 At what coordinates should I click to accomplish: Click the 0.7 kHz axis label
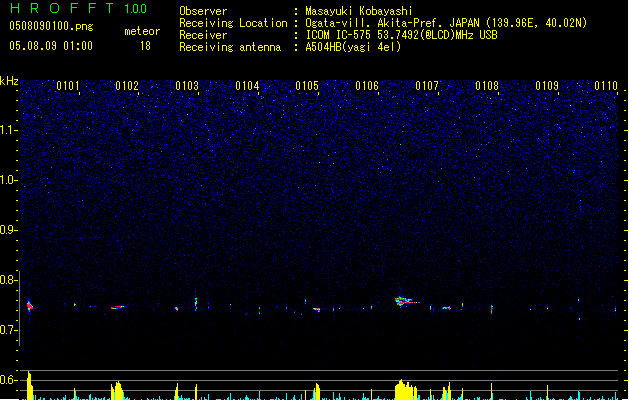pos(8,330)
